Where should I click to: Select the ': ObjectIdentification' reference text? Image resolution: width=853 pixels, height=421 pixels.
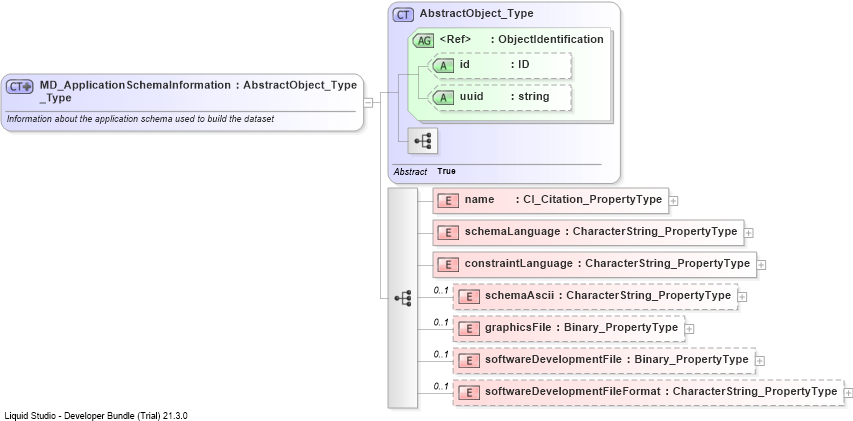[547, 40]
